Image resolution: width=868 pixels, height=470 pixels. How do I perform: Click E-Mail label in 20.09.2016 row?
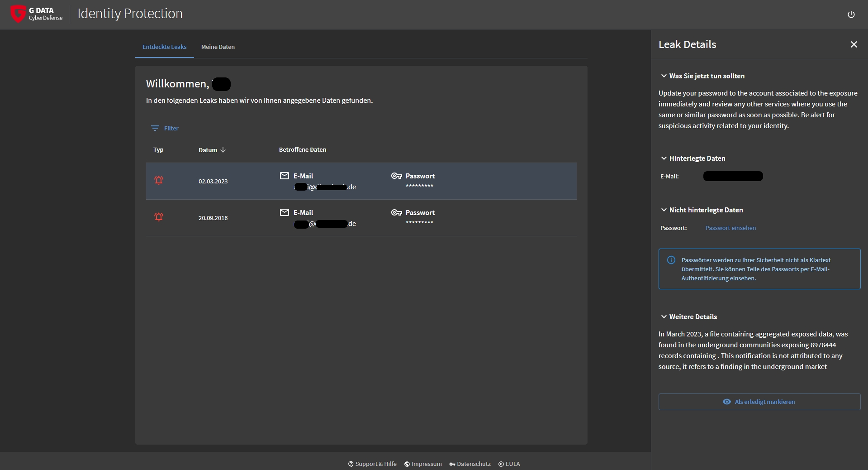coord(303,213)
